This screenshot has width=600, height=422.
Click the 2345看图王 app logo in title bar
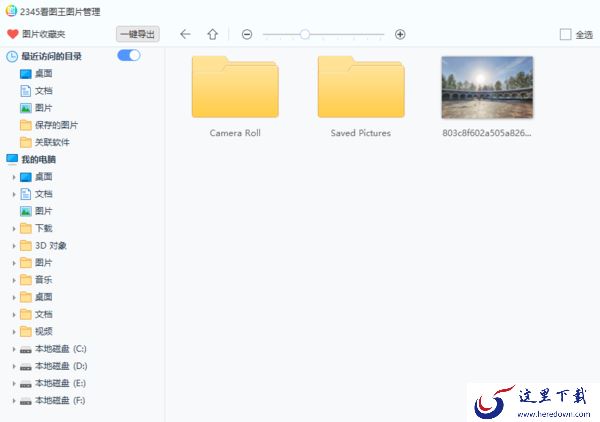click(x=11, y=11)
